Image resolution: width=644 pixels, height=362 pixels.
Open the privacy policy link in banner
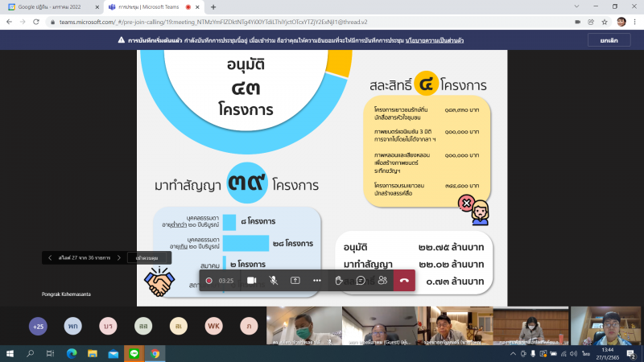click(x=435, y=40)
